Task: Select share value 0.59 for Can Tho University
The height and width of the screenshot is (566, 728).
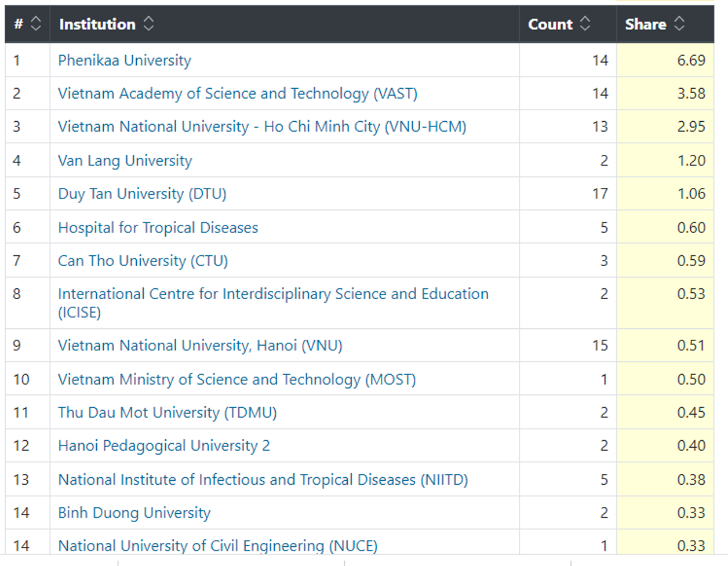Action: tap(691, 261)
